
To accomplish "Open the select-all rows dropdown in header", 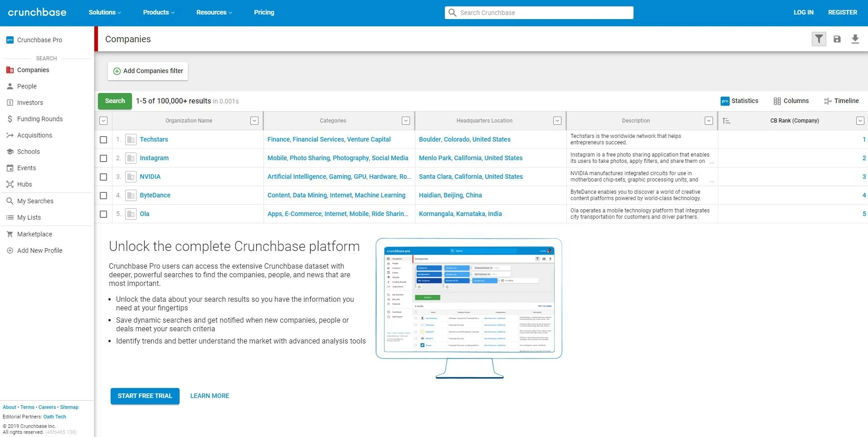I will [x=103, y=121].
